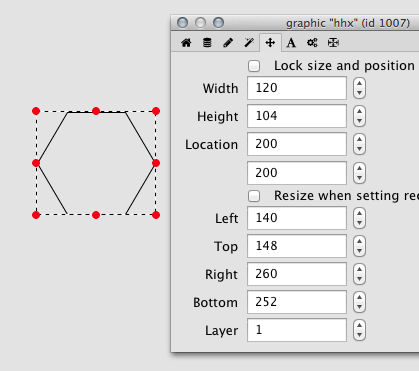This screenshot has width=419, height=371.
Task: Click the inspector close button
Action: click(x=182, y=23)
